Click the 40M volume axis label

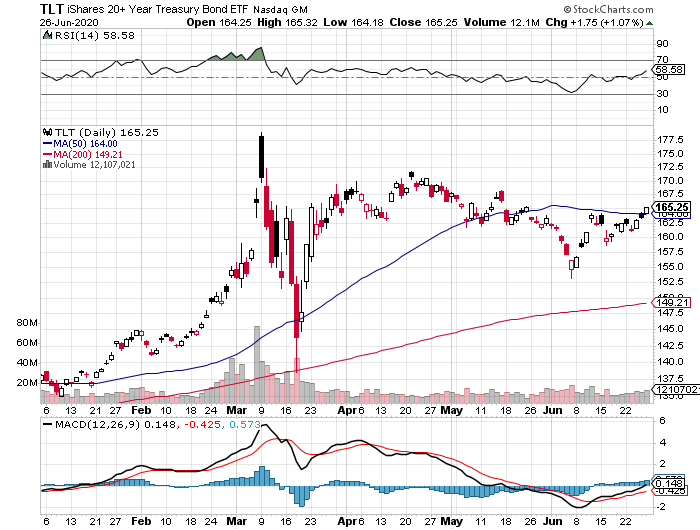pyautogui.click(x=27, y=363)
